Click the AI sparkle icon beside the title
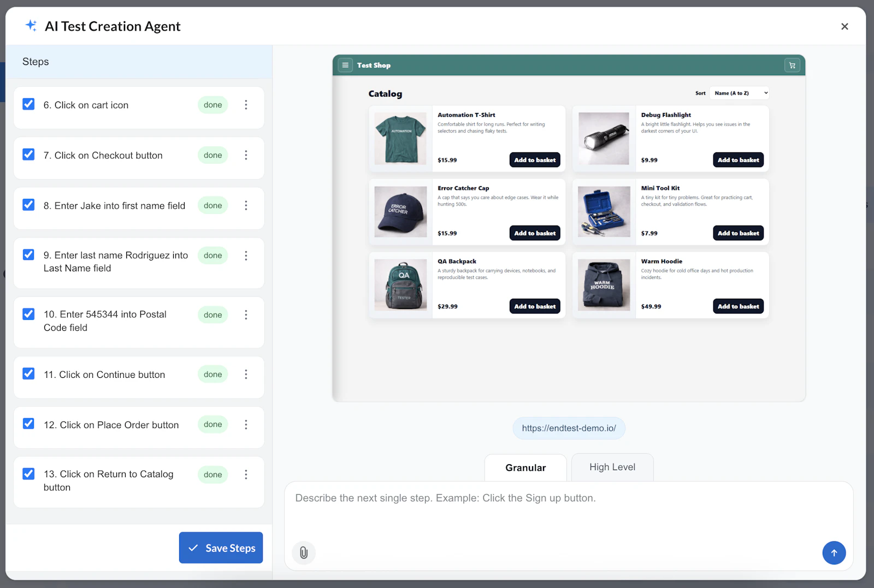Image resolution: width=874 pixels, height=588 pixels. coord(31,26)
